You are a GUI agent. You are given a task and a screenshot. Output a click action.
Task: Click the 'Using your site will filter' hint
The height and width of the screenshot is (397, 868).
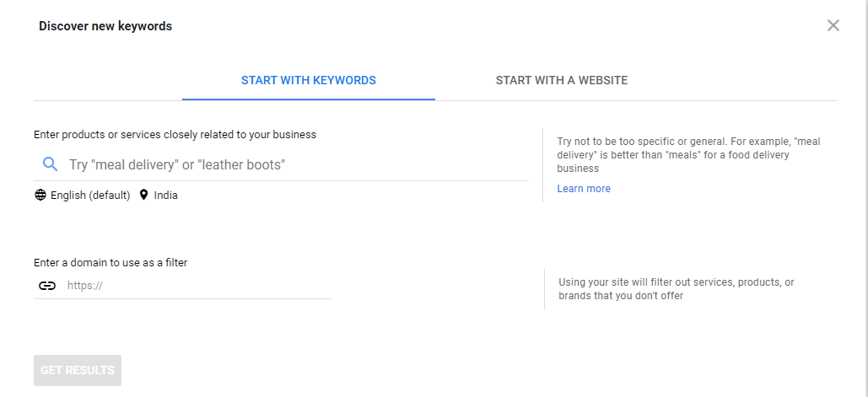coord(676,289)
